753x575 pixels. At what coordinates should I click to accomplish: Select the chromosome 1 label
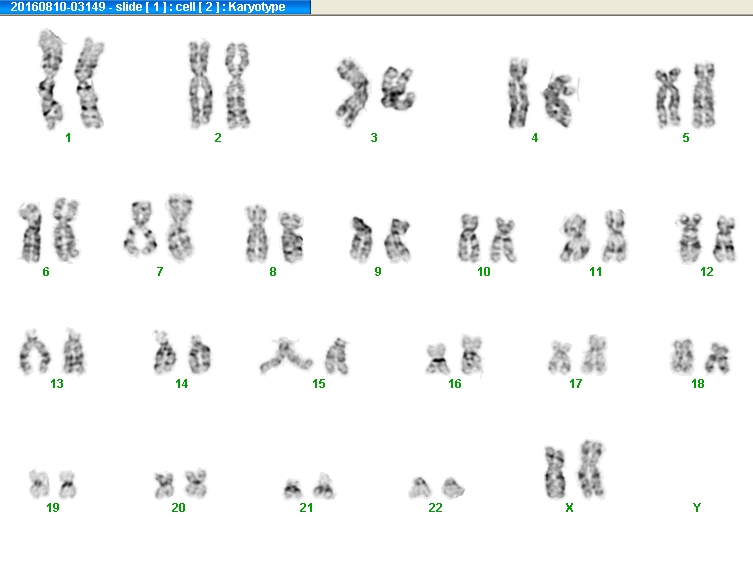pos(68,138)
